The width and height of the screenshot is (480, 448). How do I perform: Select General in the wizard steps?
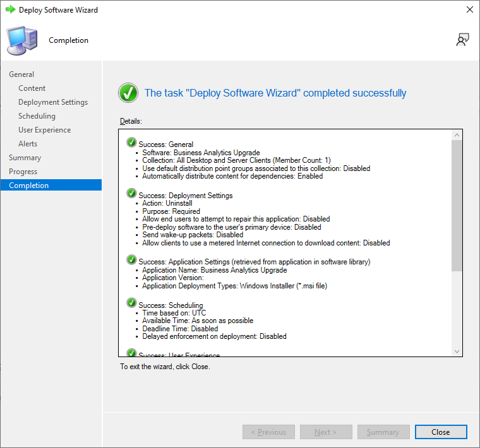coord(21,74)
